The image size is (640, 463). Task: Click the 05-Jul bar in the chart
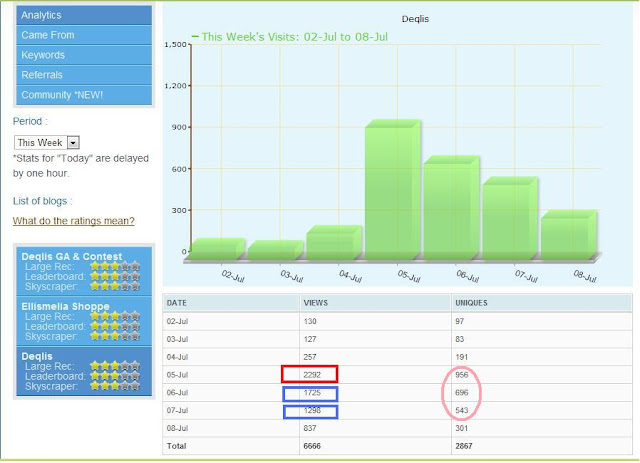pyautogui.click(x=392, y=190)
